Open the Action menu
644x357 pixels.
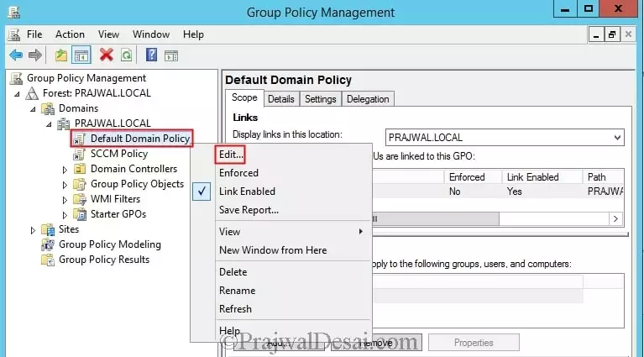tap(70, 34)
